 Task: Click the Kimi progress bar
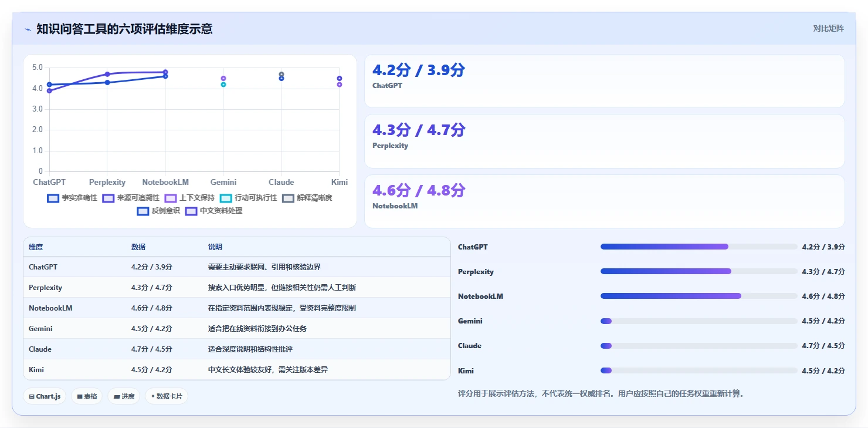pyautogui.click(x=699, y=370)
